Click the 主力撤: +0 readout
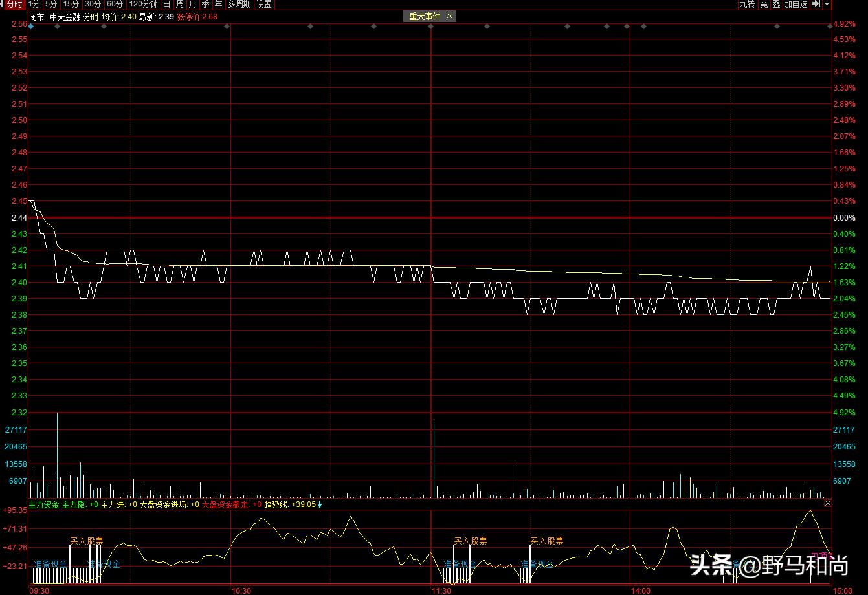Screen dimensions: 868x595 point(80,504)
